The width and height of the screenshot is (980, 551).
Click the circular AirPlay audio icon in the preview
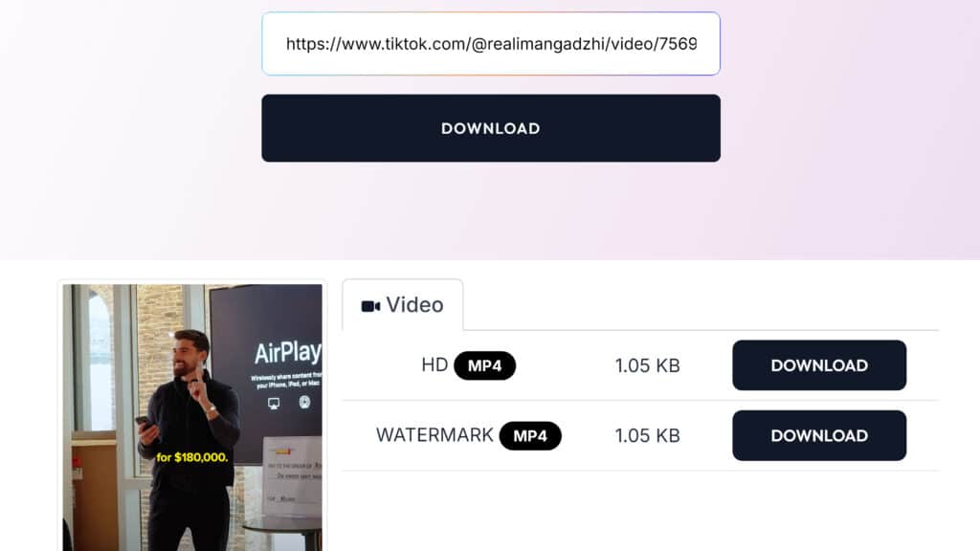pos(304,402)
